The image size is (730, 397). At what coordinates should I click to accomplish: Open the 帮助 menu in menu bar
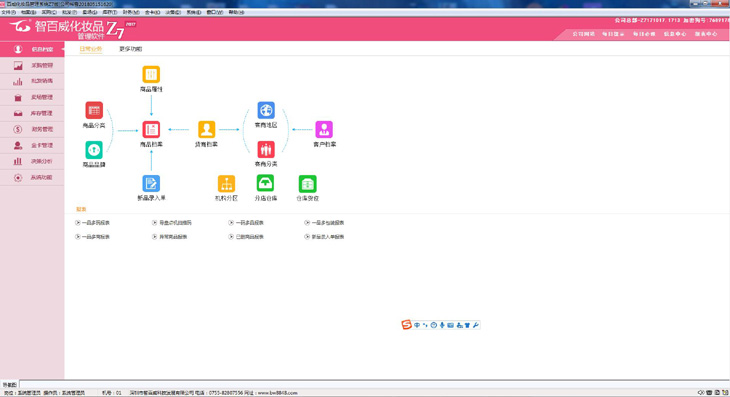(x=236, y=12)
